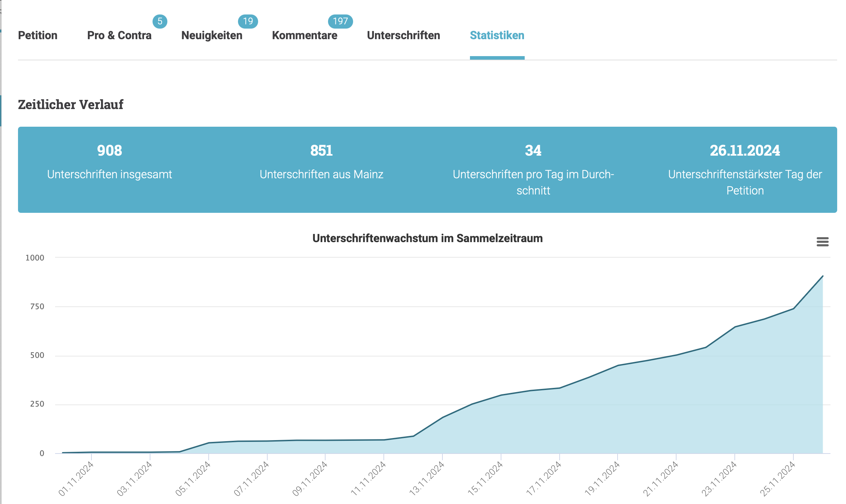Viewport: 846px width, 504px height.
Task: Show the Kommentare tab
Action: [305, 35]
